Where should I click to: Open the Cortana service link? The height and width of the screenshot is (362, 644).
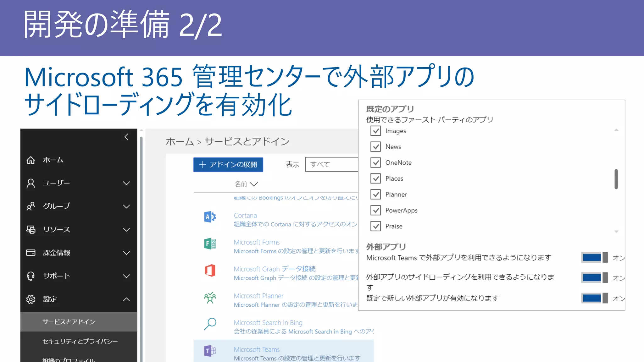coord(245,216)
